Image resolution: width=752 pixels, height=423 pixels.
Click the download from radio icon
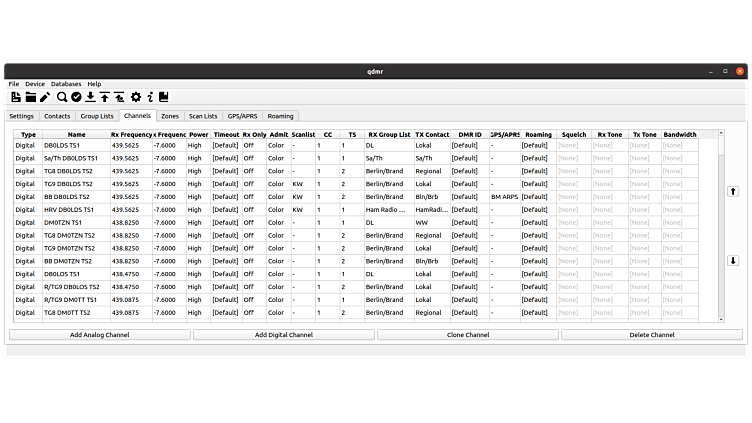(x=91, y=97)
